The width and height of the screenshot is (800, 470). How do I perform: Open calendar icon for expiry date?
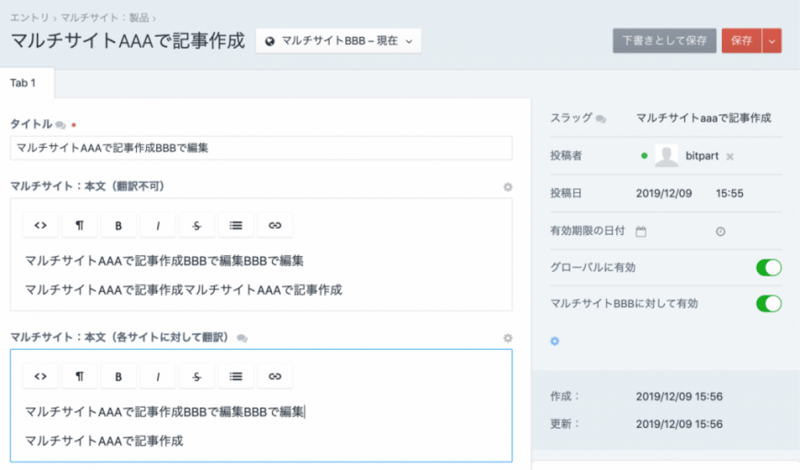(x=641, y=231)
